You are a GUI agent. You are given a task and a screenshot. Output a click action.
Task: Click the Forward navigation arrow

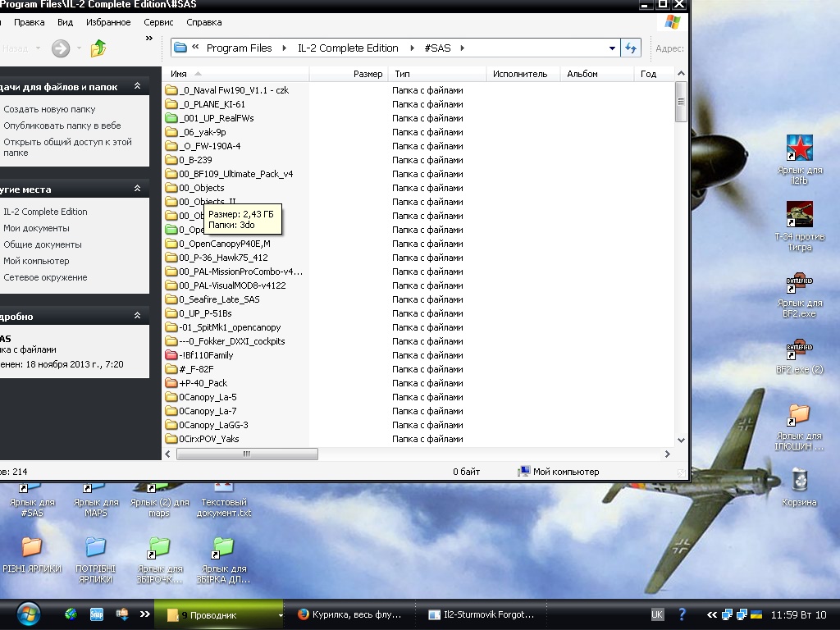(61, 48)
